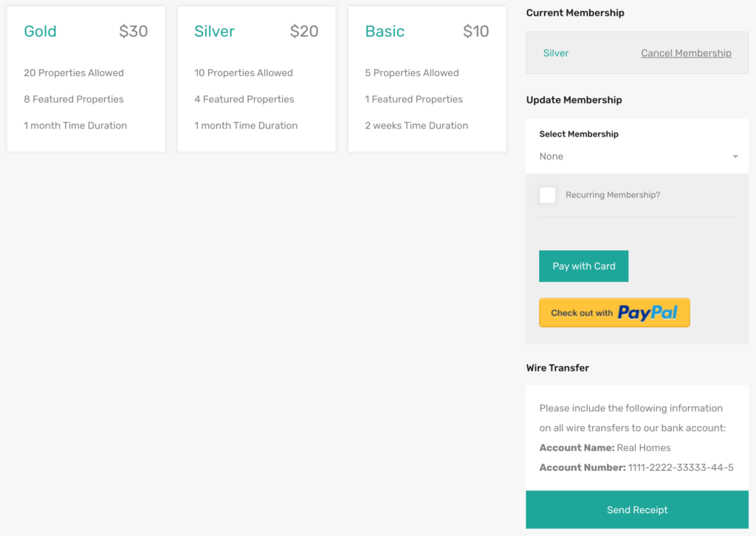756x536 pixels.
Task: Click the $10 price on Basic card
Action: coord(475,31)
